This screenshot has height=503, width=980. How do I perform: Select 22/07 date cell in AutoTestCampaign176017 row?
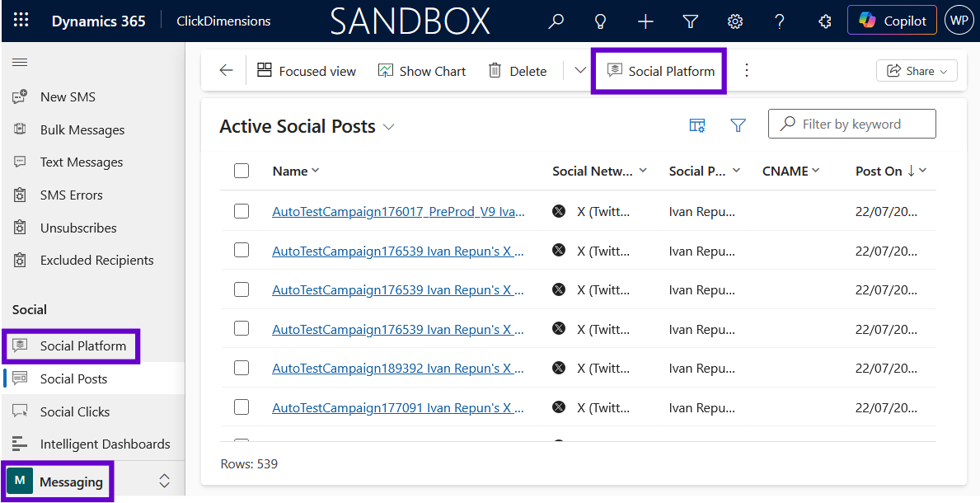(885, 211)
